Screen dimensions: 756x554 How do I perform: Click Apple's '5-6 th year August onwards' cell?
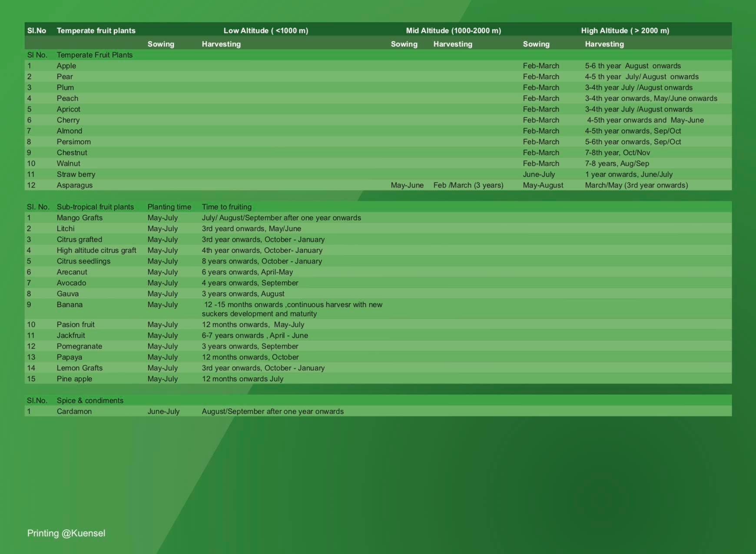pyautogui.click(x=633, y=66)
